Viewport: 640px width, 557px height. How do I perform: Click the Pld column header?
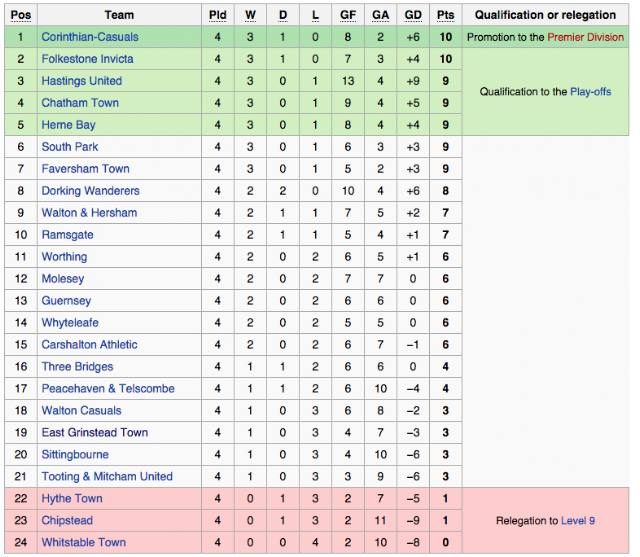click(x=217, y=15)
